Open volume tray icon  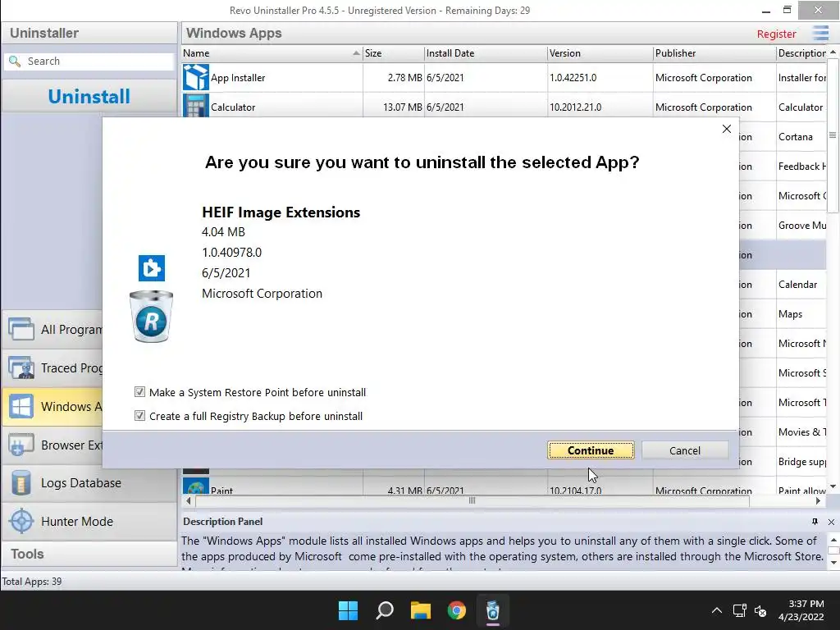(x=760, y=610)
